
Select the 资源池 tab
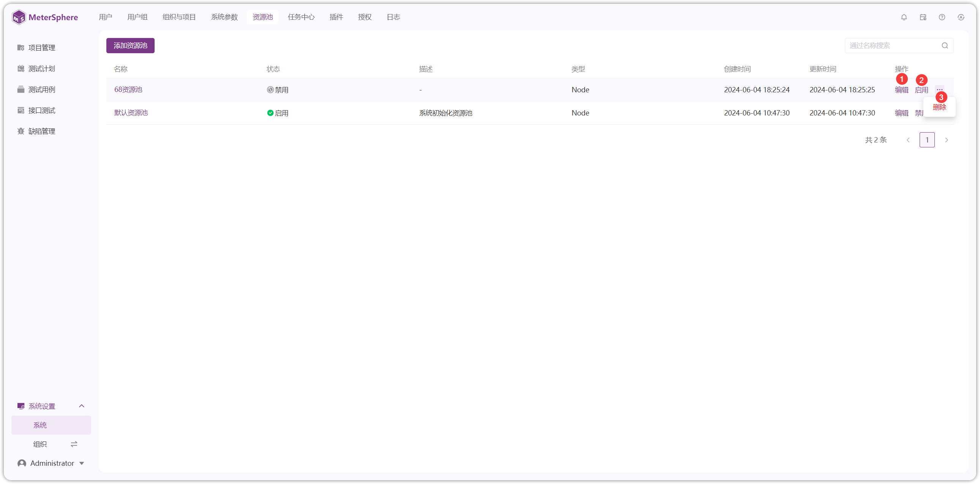[x=262, y=17]
